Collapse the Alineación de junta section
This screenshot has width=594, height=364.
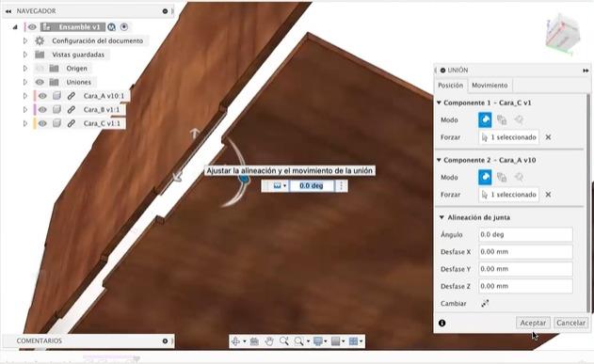coord(441,217)
